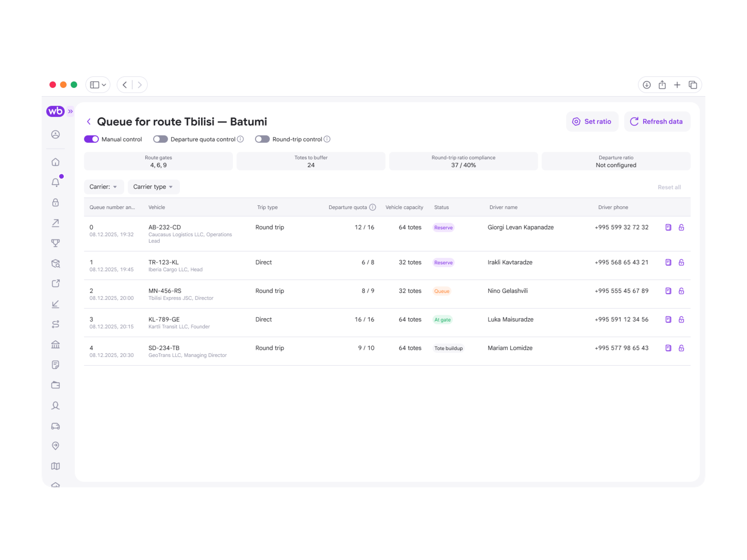Open document icon for TR-123-KL row
747x560 pixels.
point(668,262)
